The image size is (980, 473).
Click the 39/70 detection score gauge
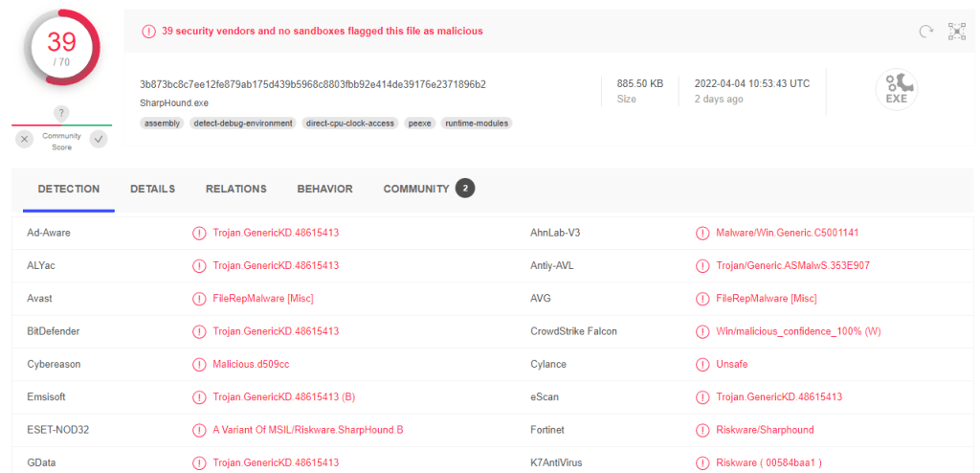(x=61, y=48)
